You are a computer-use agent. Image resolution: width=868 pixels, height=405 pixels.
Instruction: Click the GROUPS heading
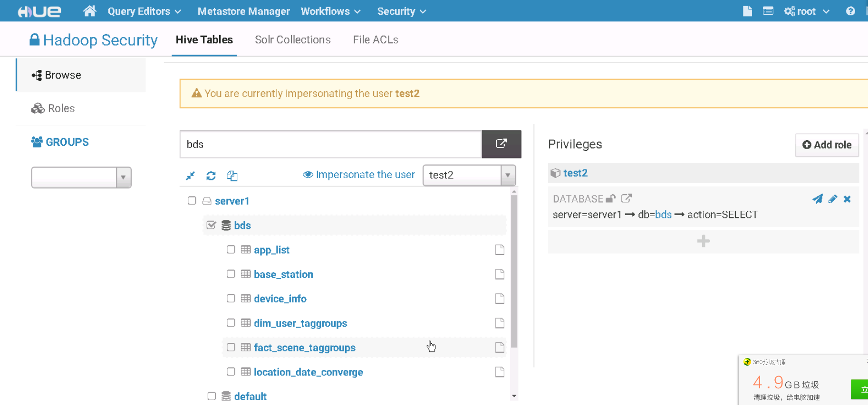pos(67,142)
